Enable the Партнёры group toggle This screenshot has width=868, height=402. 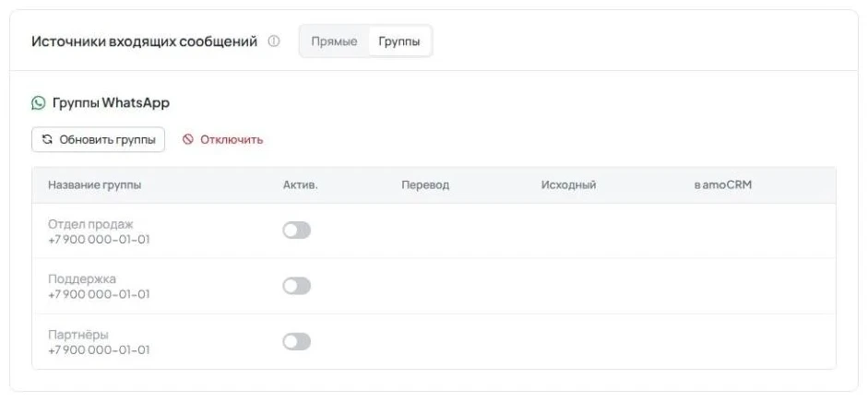pyautogui.click(x=297, y=342)
